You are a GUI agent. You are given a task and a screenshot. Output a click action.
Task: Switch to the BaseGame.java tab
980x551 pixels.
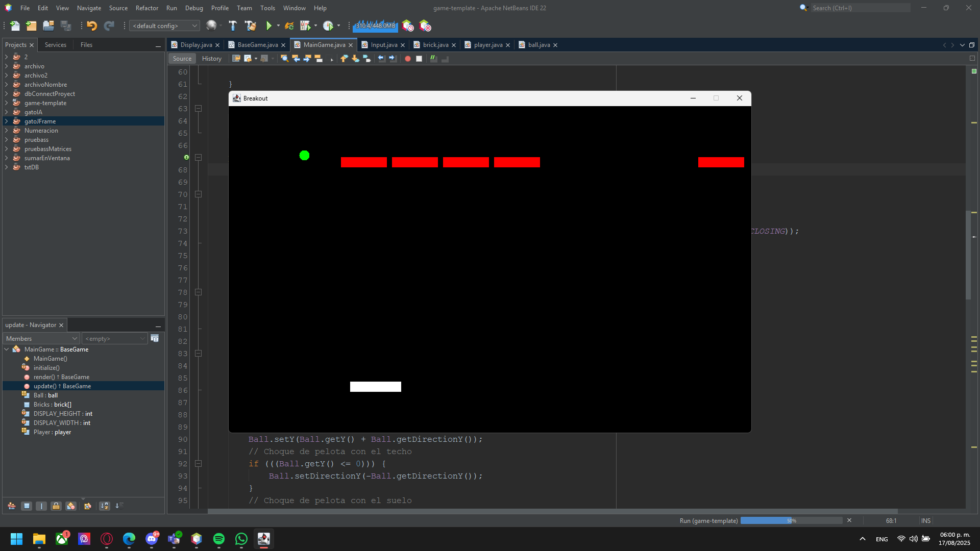click(257, 45)
